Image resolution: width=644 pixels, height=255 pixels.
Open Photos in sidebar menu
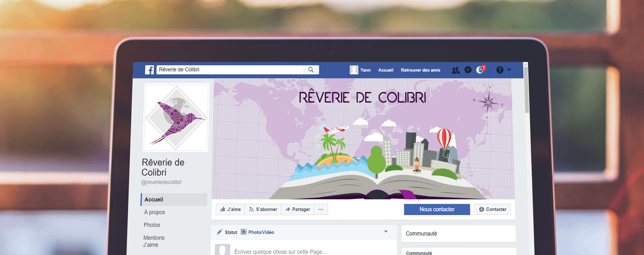[152, 225]
